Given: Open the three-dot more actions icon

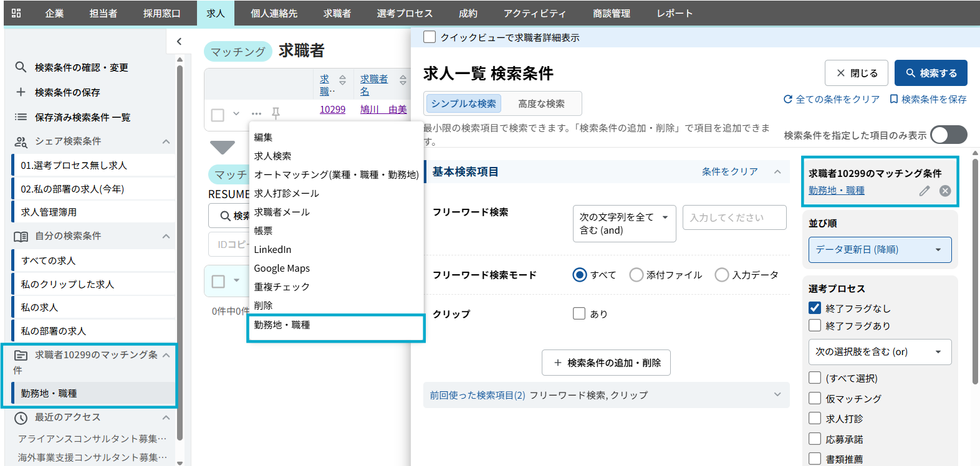Looking at the screenshot, I should pos(256,113).
